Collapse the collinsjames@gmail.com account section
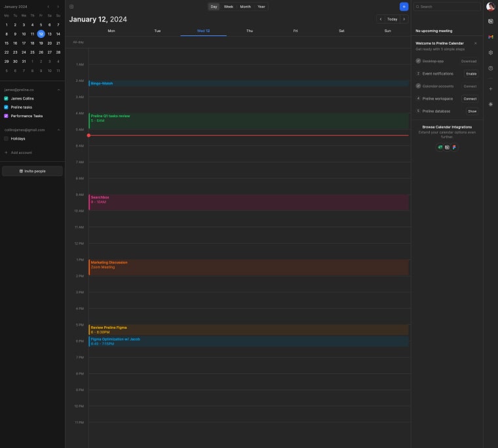The height and width of the screenshot is (448, 498). tap(59, 130)
